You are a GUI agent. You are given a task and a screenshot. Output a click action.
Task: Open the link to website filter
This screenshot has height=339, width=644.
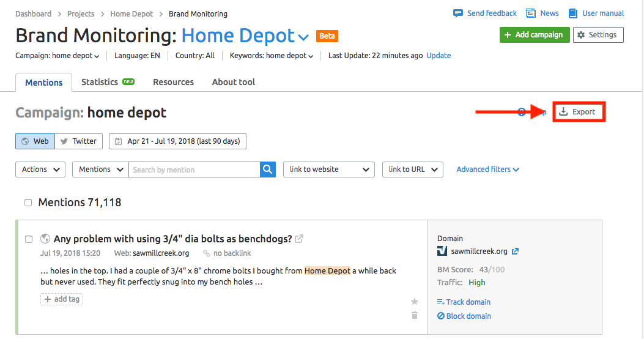[329, 169]
